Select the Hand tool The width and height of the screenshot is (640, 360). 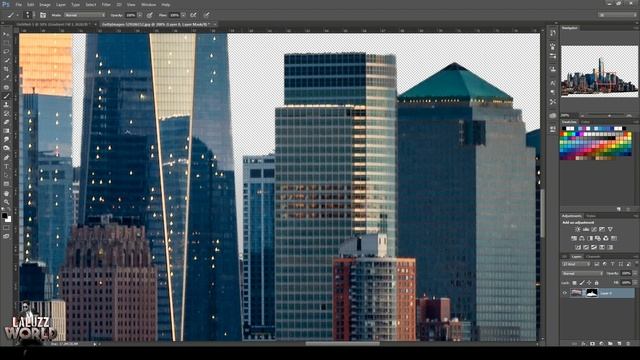click(x=6, y=193)
